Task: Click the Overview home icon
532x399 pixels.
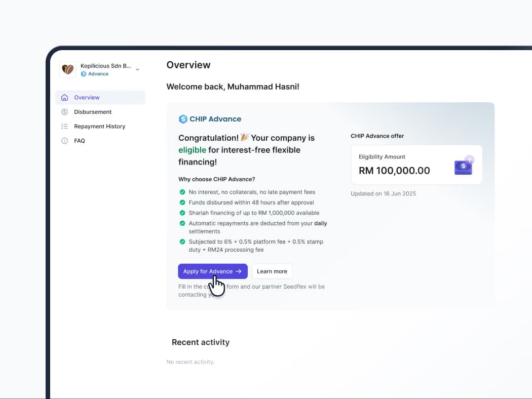Action: coord(64,98)
